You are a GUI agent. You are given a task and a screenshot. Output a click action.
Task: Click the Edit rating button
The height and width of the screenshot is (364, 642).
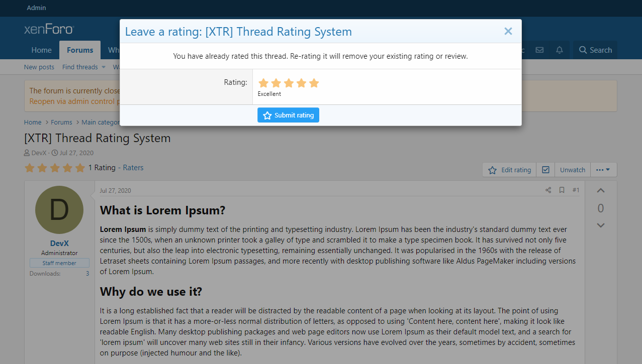tap(509, 170)
